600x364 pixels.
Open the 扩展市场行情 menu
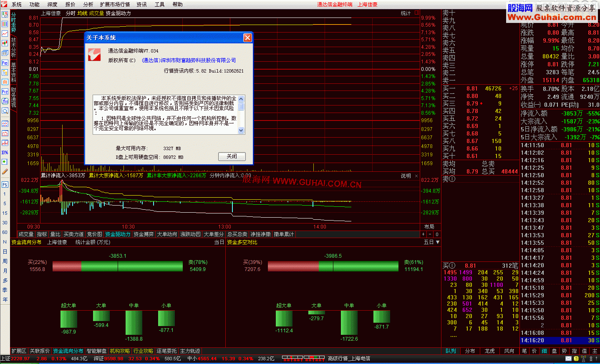(x=115, y=5)
